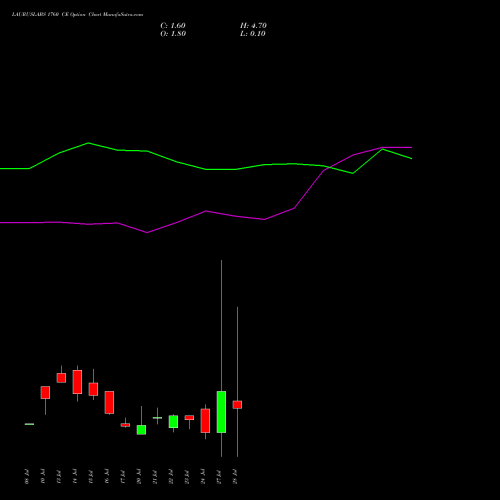Select the red candle on 10 Jul
This screenshot has height=500, width=500.
pyautogui.click(x=45, y=393)
